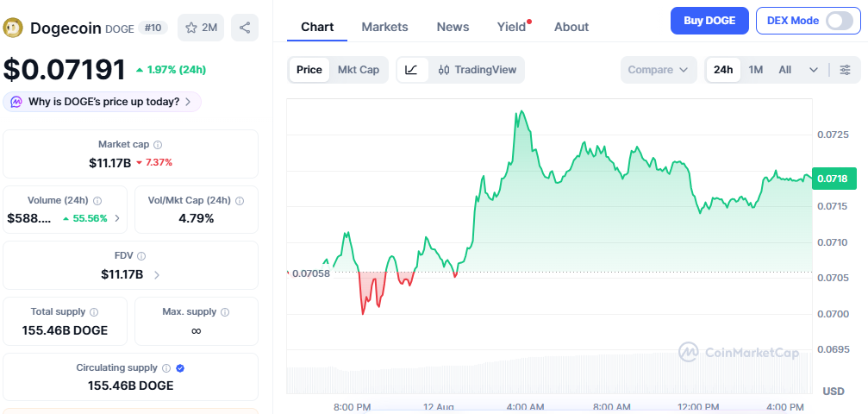868x414 pixels.
Task: Click the 0.0725 price axis label
Action: [x=832, y=135]
